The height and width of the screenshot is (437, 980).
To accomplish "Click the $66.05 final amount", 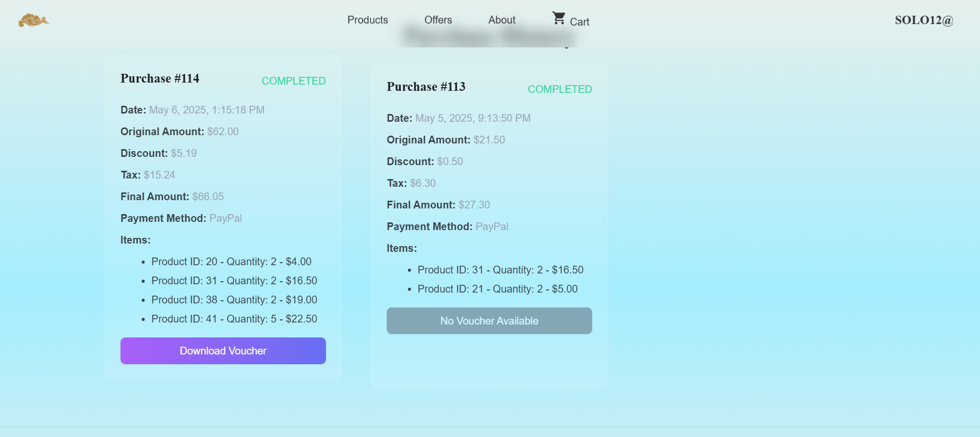I will point(208,197).
